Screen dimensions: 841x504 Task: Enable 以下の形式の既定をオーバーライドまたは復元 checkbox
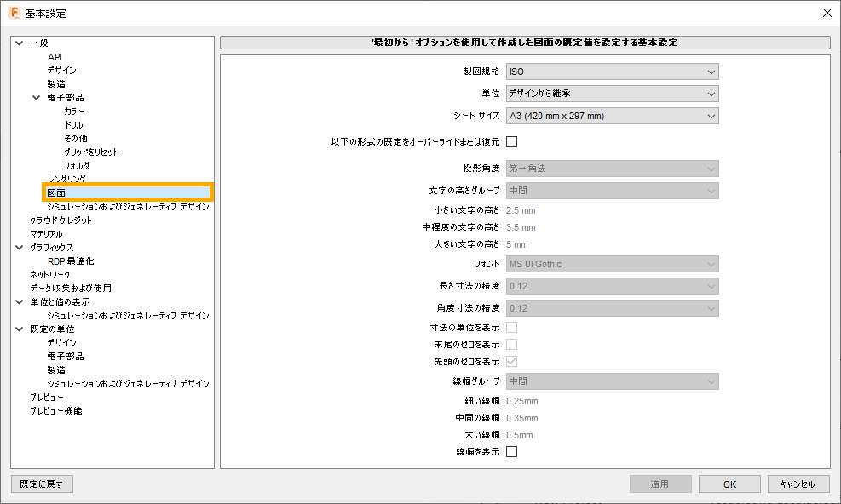(512, 141)
